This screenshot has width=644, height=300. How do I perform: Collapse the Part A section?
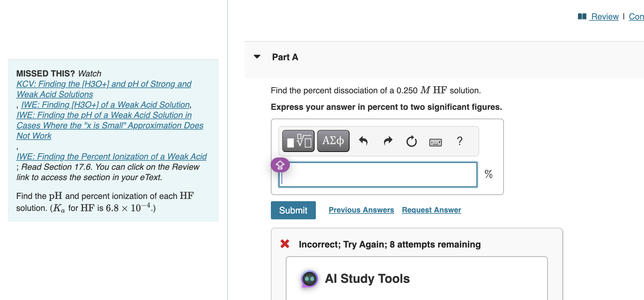(257, 57)
